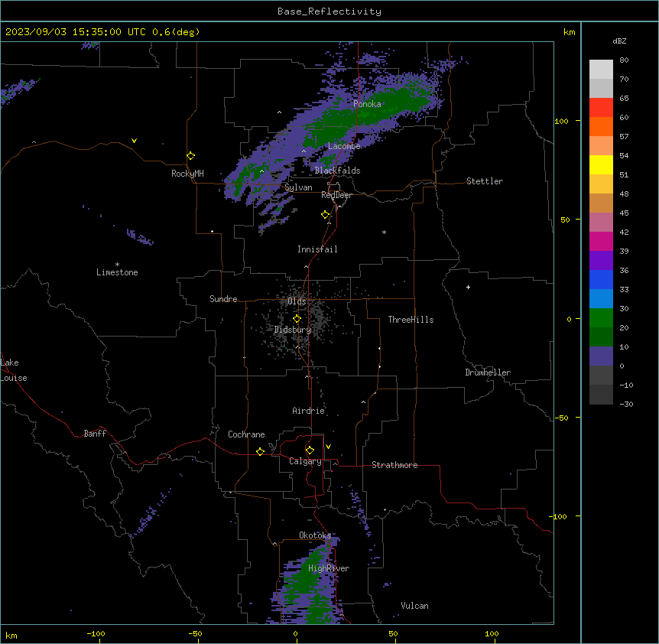Click the Lake Louise label
Image resolution: width=659 pixels, height=644 pixels.
[x=14, y=370]
